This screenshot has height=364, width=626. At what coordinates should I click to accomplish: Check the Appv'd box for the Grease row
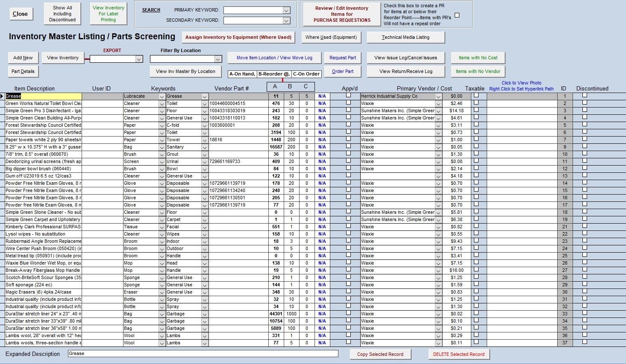349,96
